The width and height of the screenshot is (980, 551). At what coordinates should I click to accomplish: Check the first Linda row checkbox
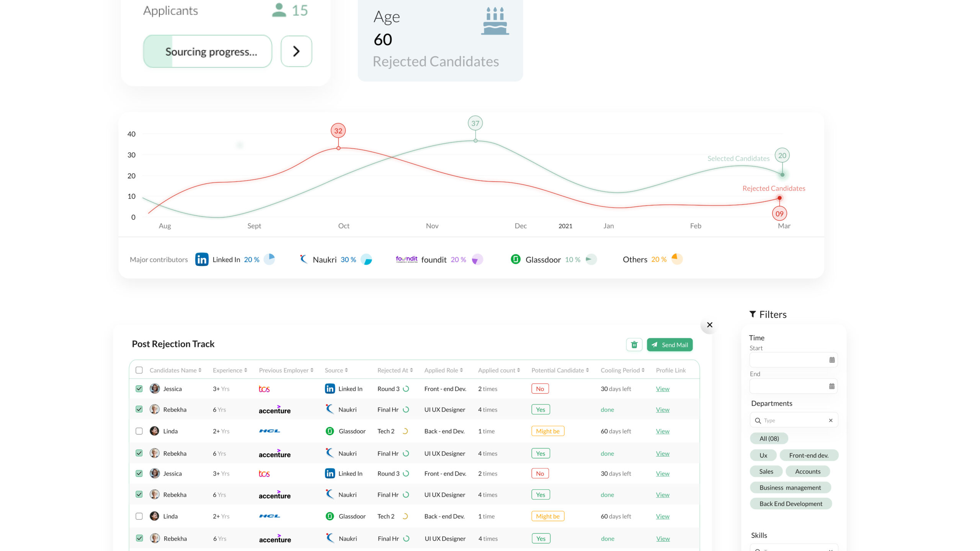[x=139, y=431]
